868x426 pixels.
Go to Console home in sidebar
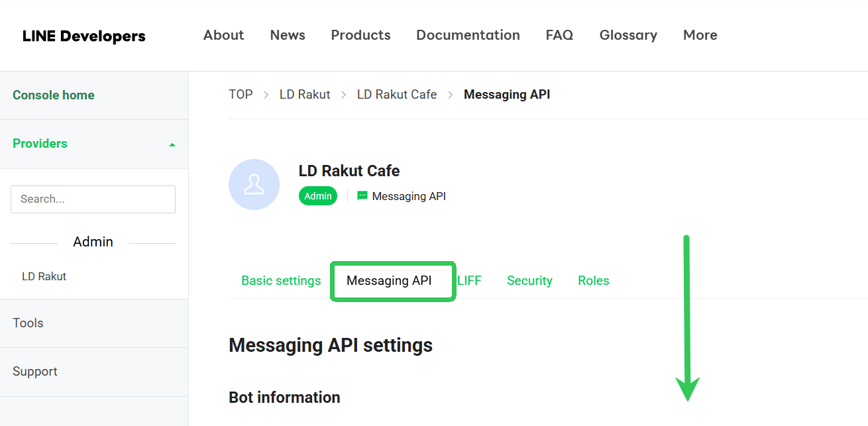(x=54, y=95)
